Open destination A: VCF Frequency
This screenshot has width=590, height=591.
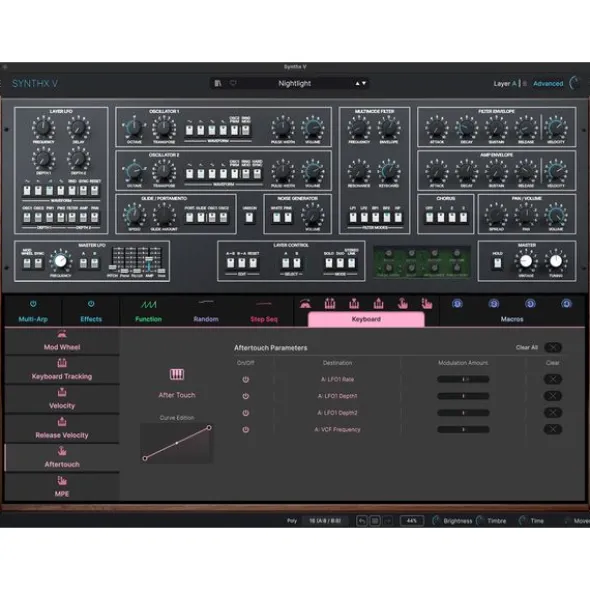pos(337,429)
